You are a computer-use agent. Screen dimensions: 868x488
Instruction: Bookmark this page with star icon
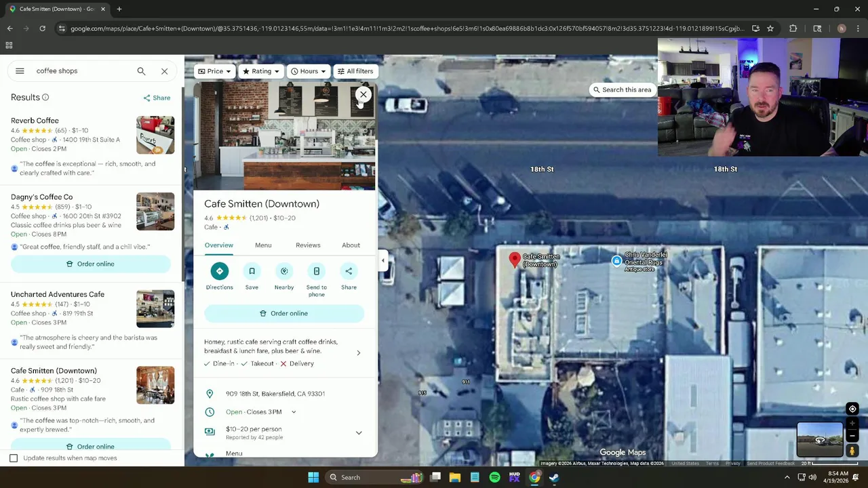[770, 28]
